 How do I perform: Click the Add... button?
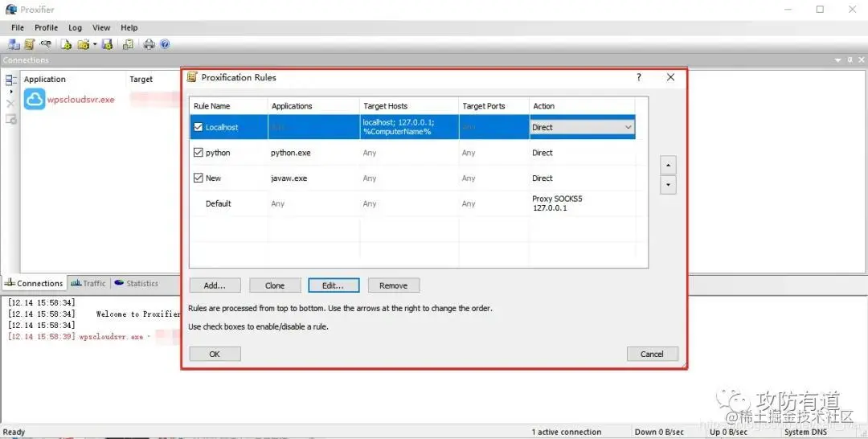pyautogui.click(x=215, y=285)
